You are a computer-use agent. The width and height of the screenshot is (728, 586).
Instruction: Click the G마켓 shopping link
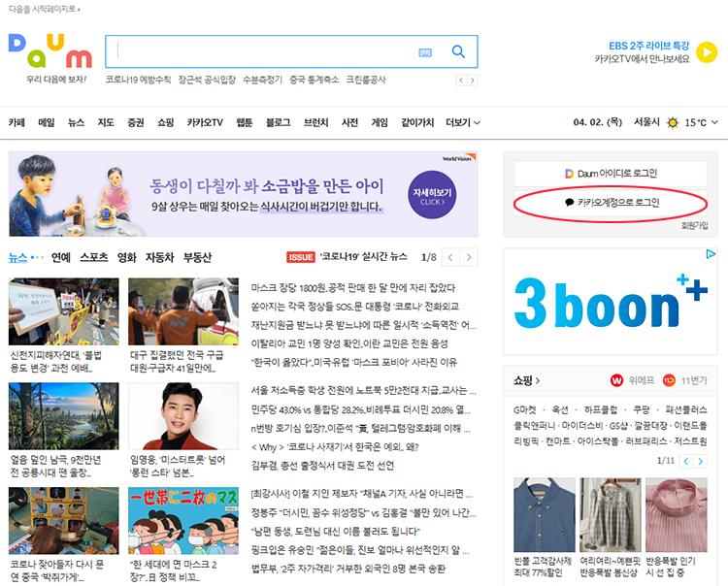[524, 410]
